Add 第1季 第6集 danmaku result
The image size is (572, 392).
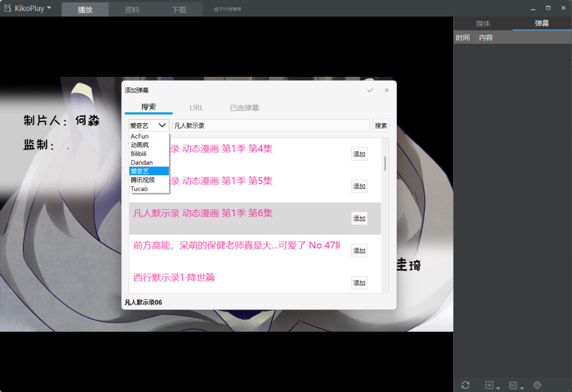coord(359,218)
